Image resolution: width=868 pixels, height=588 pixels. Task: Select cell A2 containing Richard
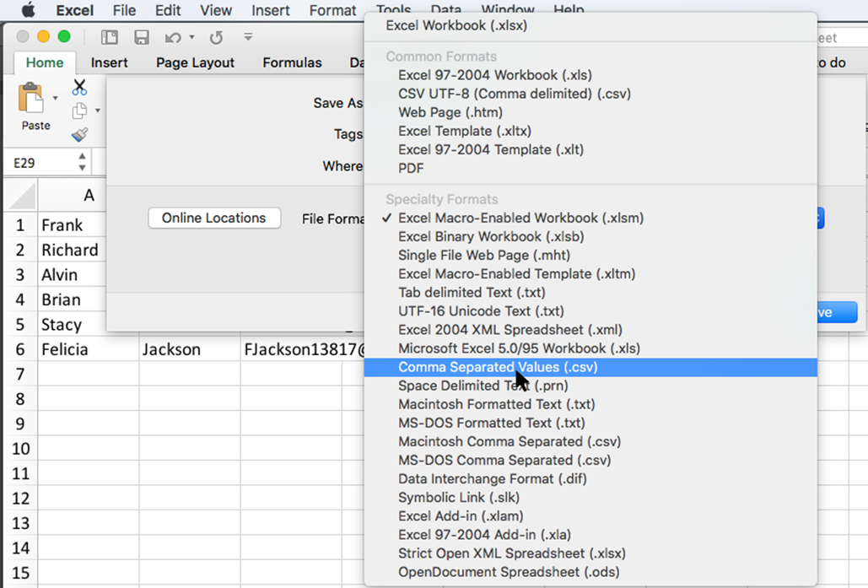(72, 251)
